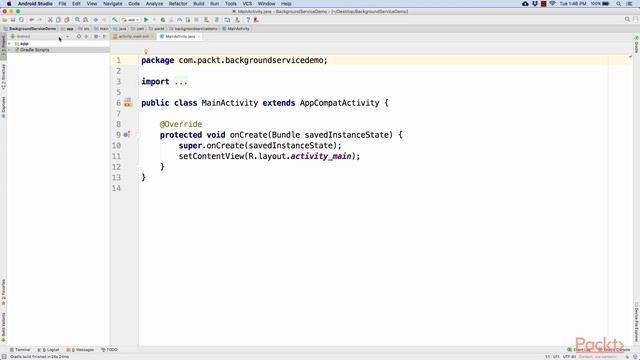The image size is (640, 360).
Task: Click the Redo arrow icon in toolbar
Action: (x=40, y=20)
